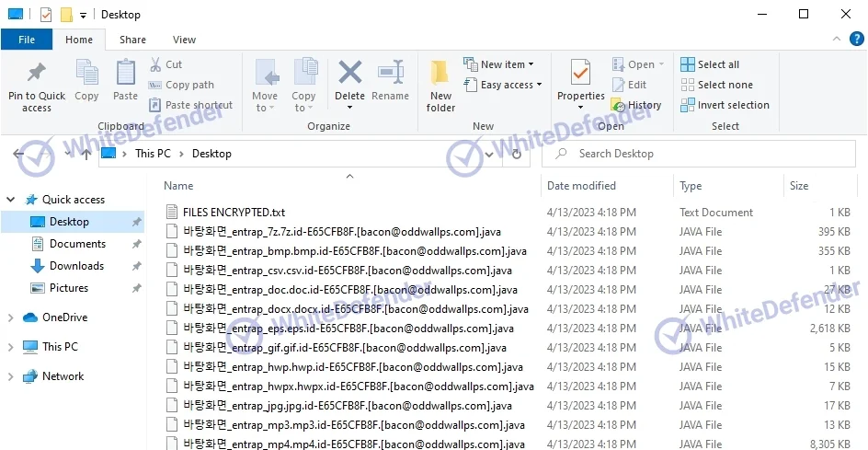Click the Pin to Quick access icon

tap(37, 74)
